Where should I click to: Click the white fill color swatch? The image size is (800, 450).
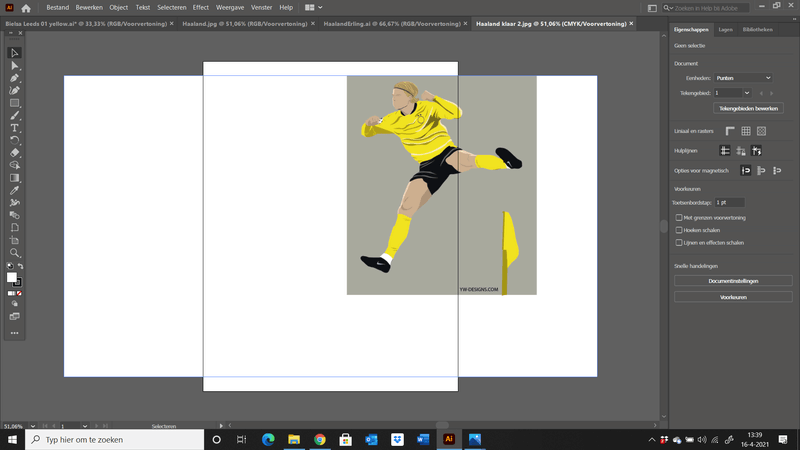point(11,277)
